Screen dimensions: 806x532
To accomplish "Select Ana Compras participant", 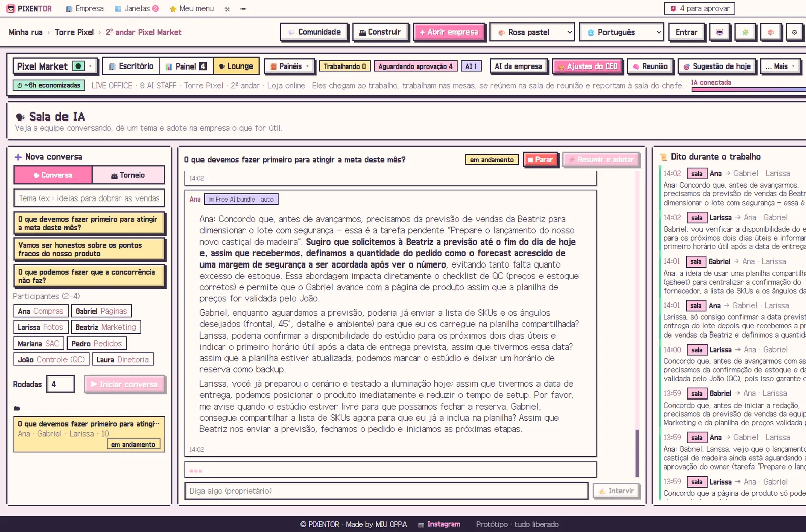I will 41,311.
